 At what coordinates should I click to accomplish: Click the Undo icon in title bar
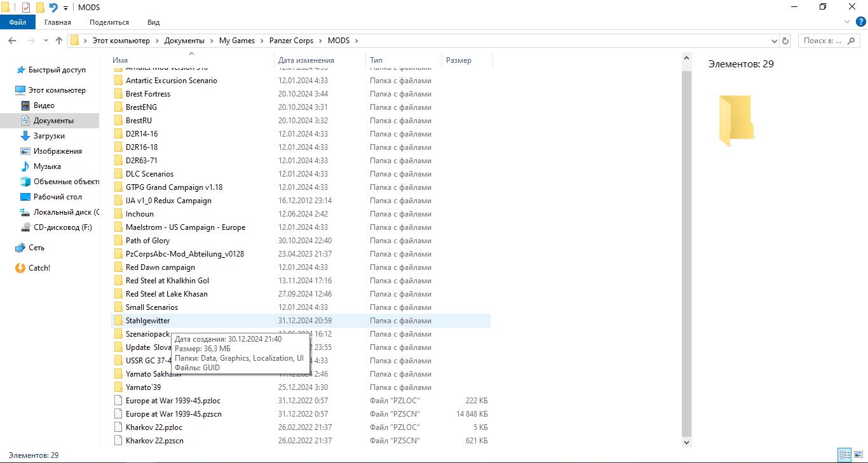point(53,8)
